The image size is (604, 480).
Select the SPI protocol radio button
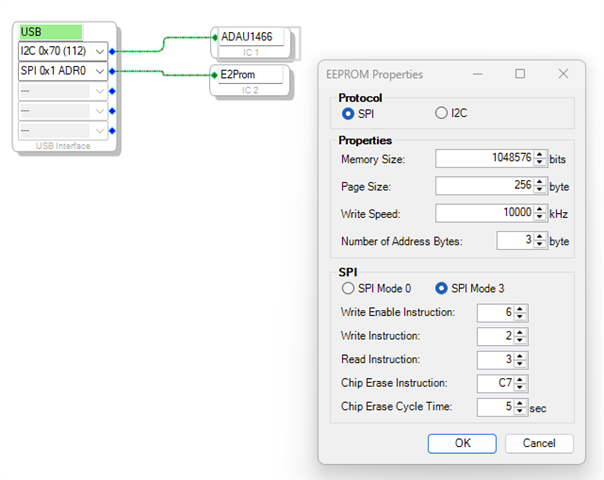[348, 114]
